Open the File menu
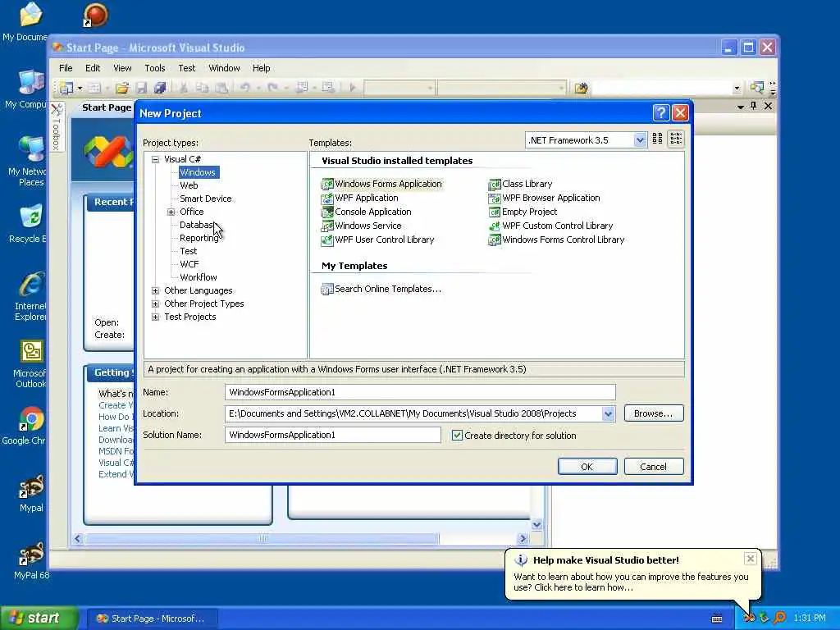Image resolution: width=840 pixels, height=630 pixels. pos(66,68)
